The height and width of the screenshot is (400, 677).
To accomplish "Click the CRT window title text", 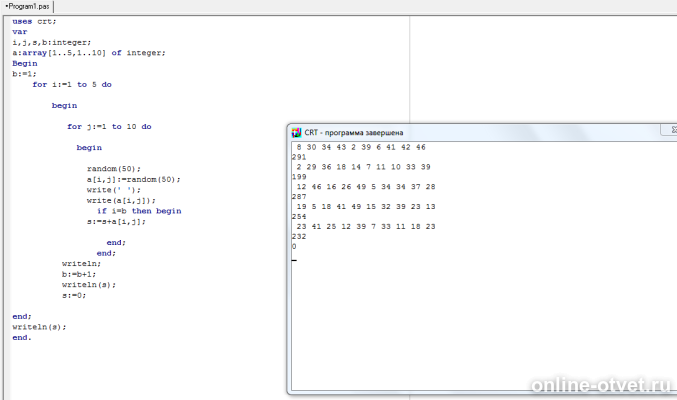I will pyautogui.click(x=354, y=133).
